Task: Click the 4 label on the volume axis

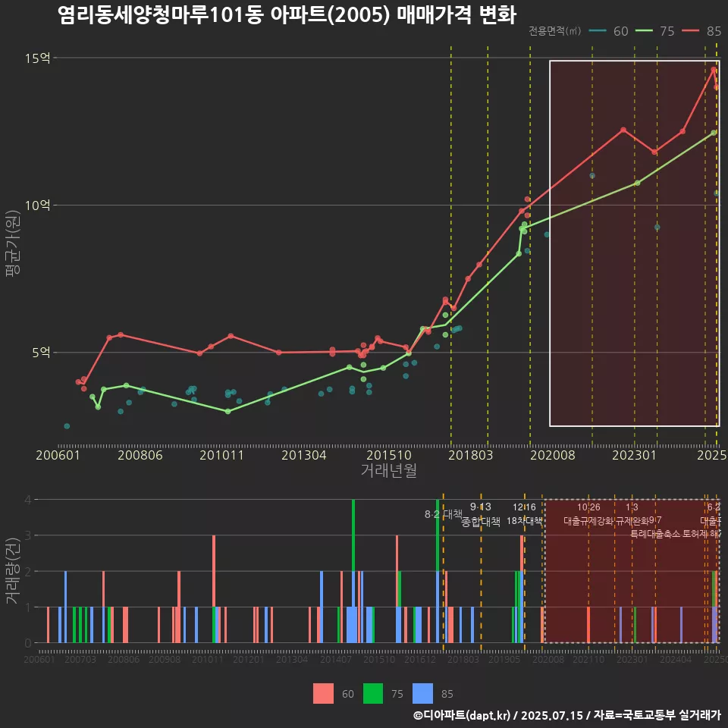Action: point(28,500)
